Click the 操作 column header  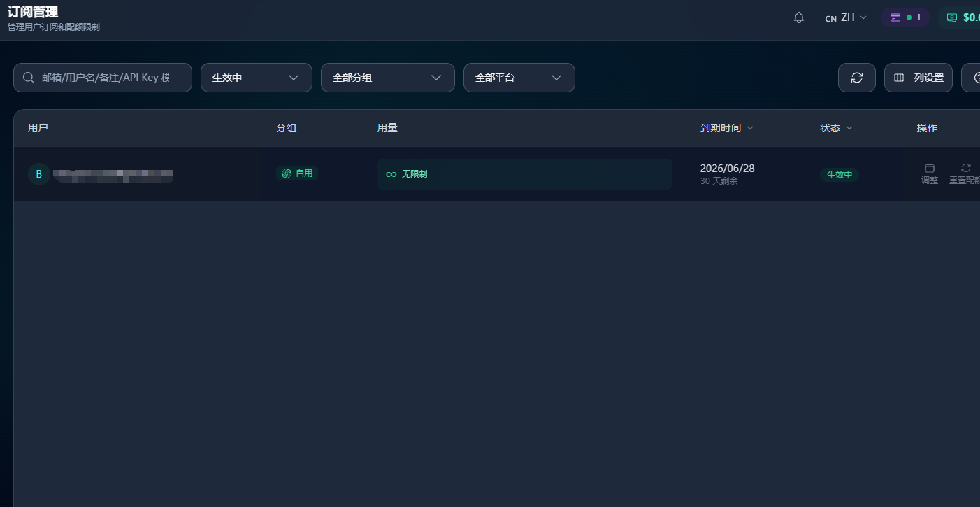point(927,128)
